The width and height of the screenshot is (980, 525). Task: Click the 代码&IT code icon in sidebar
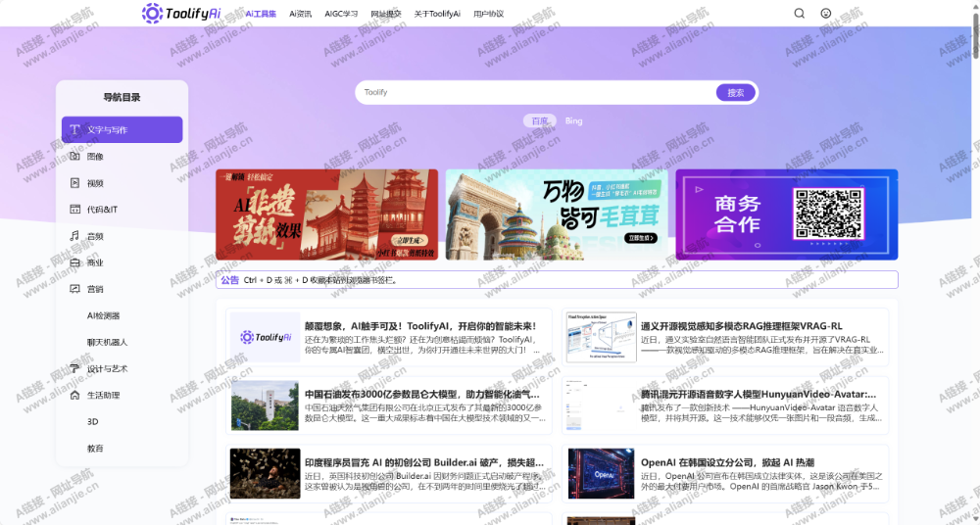point(75,210)
